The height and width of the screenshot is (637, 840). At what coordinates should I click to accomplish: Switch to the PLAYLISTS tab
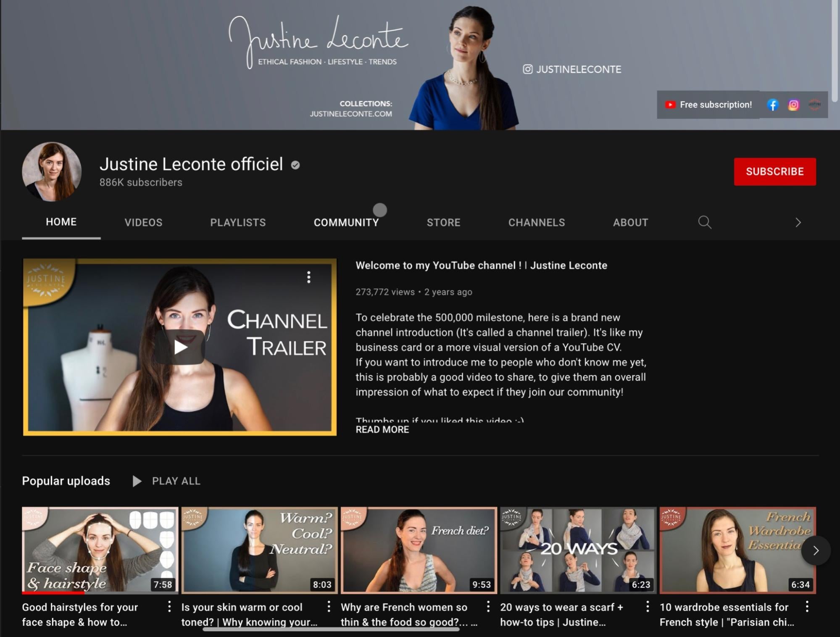(238, 222)
